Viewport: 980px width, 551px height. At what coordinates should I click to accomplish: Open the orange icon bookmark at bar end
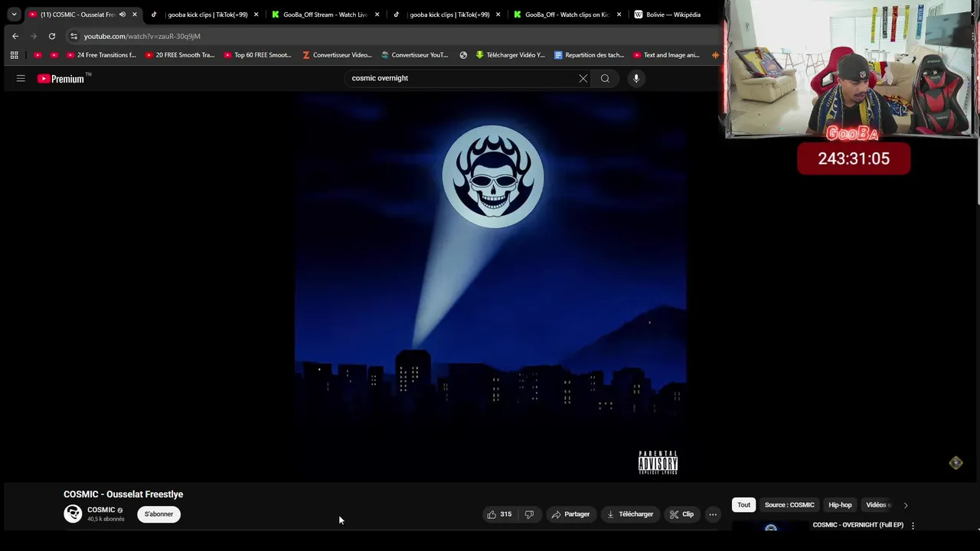tap(715, 55)
